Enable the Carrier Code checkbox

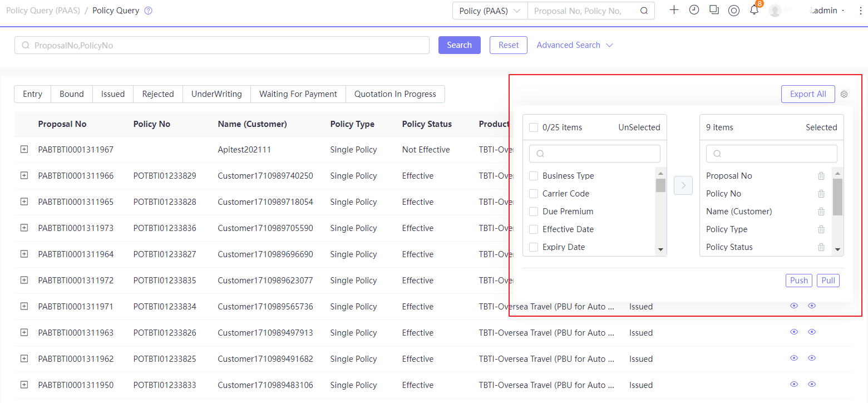(x=534, y=193)
